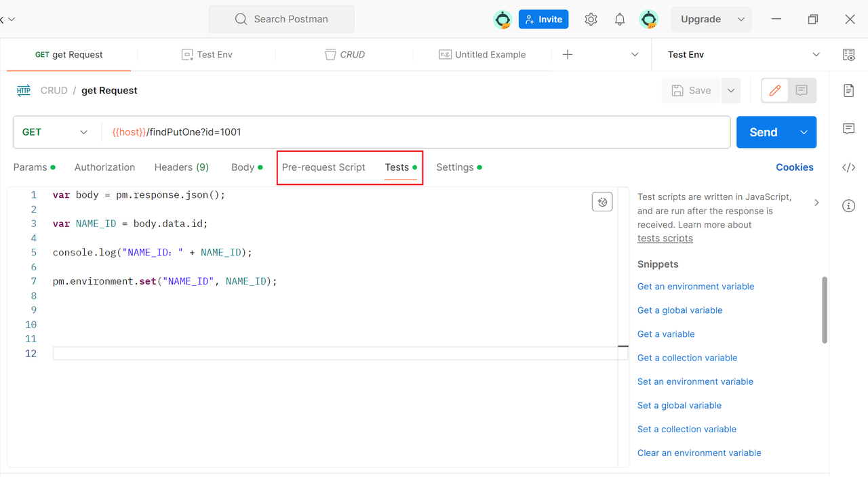Click the user avatar beside Upgrade
Screen dimensions: 868x477
[649, 19]
